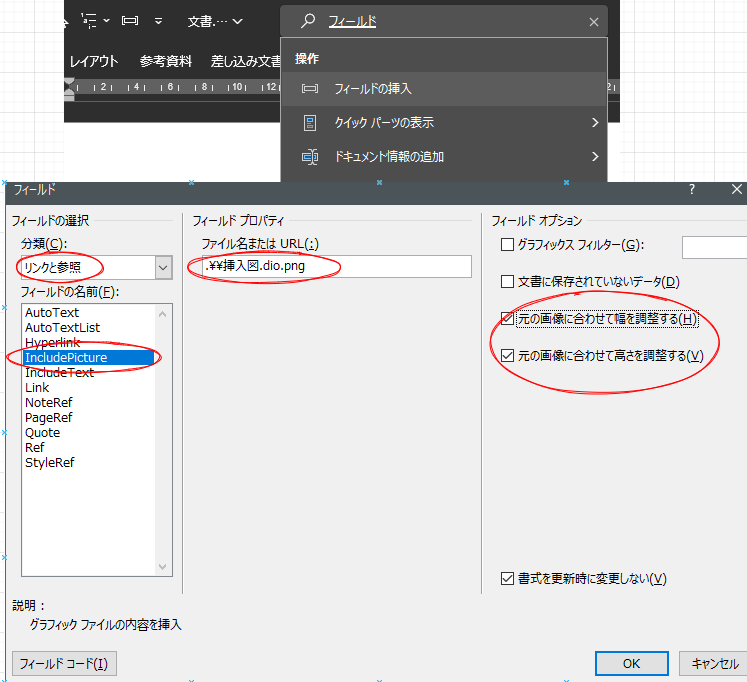Select AutoTextList in field names list

(62, 328)
